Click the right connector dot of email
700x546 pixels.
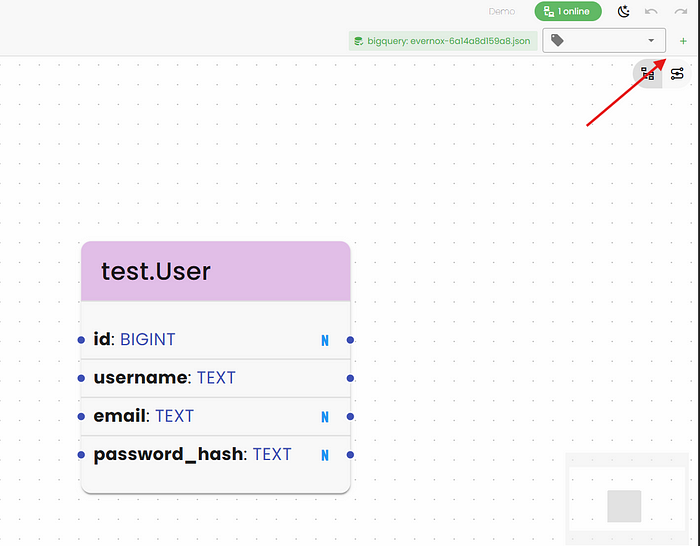pos(350,417)
